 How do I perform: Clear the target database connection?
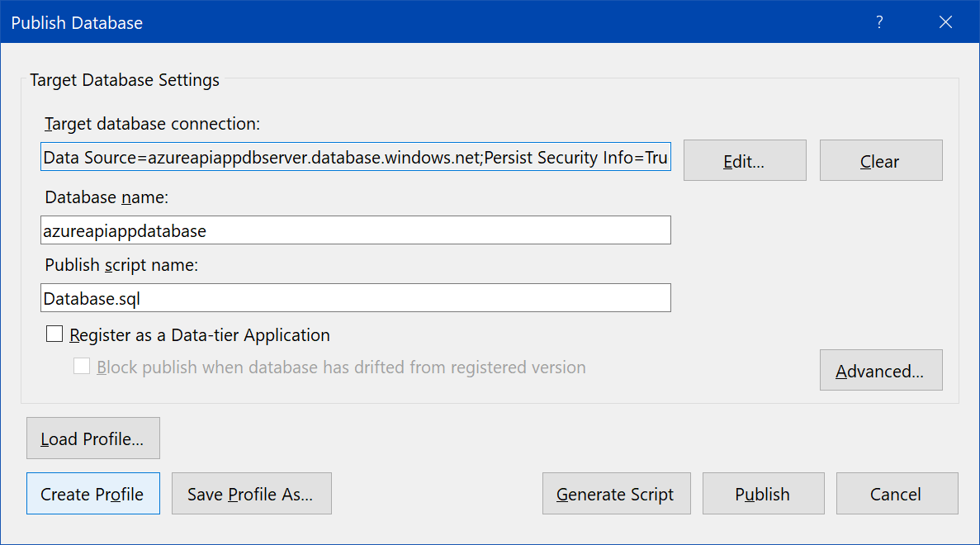880,160
